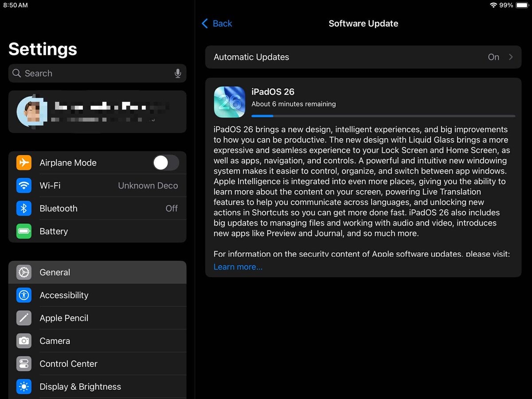Tap the microphone dictation icon in Search

point(178,73)
